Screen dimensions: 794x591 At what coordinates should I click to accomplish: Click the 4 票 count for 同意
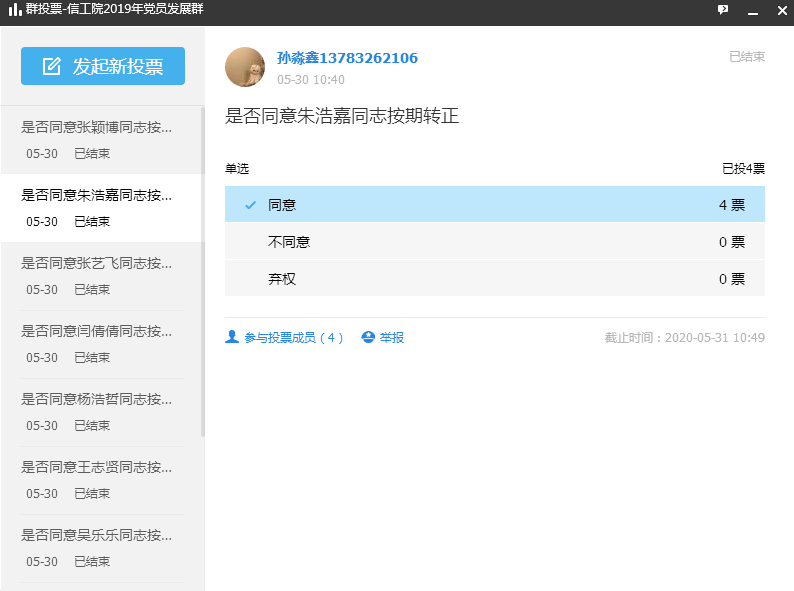tap(732, 205)
